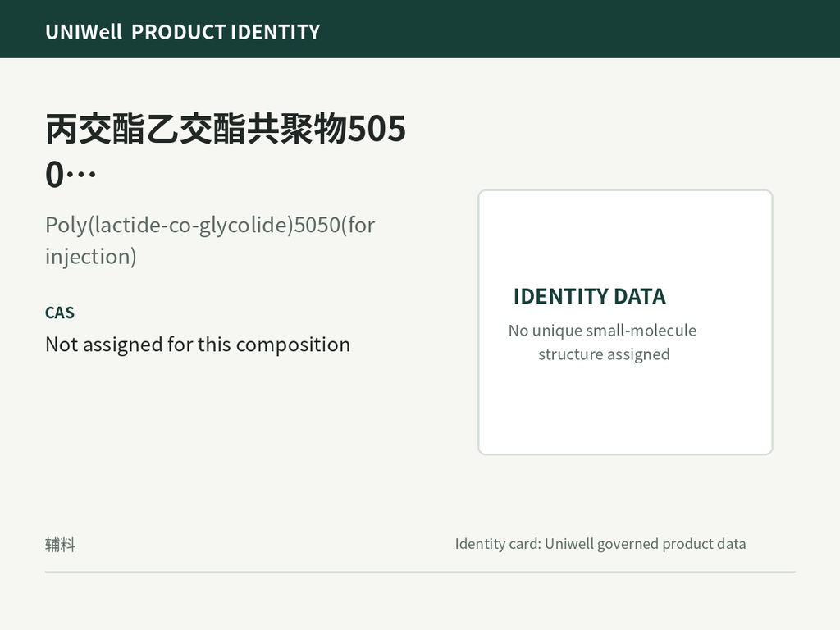Screen dimensions: 840x630
Task: Click the structure assigned text line
Action: tap(604, 354)
